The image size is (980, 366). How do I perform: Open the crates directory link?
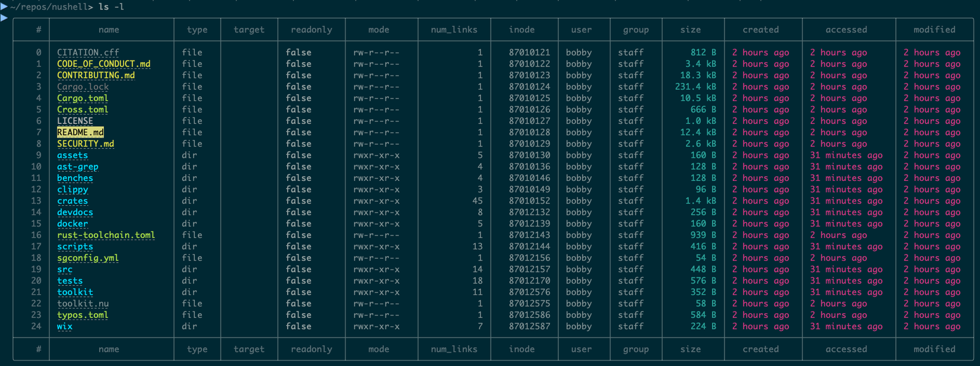pyautogui.click(x=72, y=201)
